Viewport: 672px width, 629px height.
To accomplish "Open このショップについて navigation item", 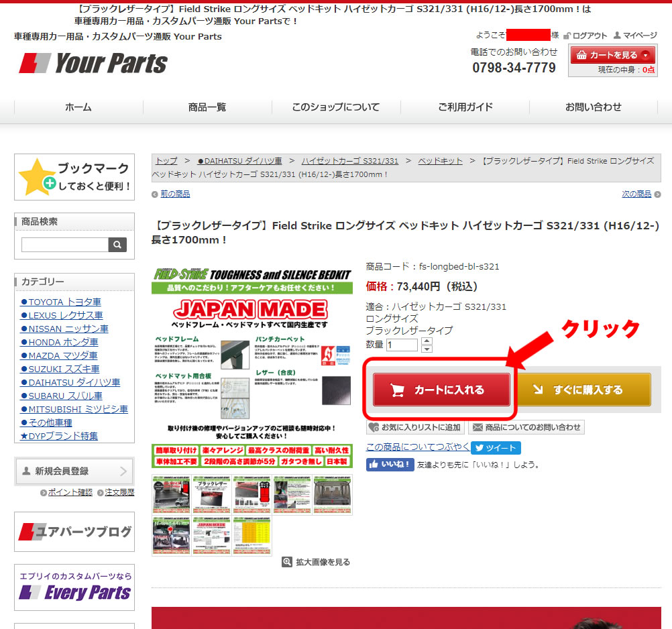I will point(336,107).
